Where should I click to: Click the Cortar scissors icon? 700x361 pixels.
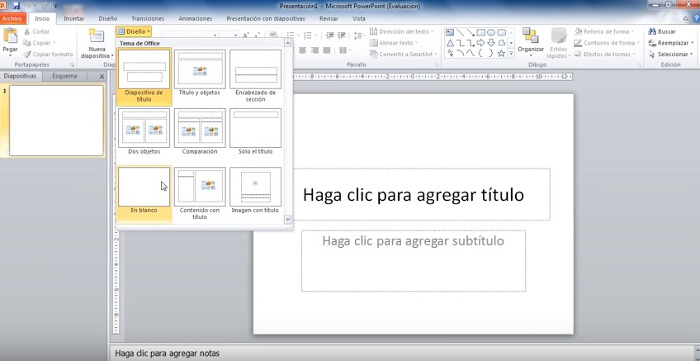tap(27, 32)
